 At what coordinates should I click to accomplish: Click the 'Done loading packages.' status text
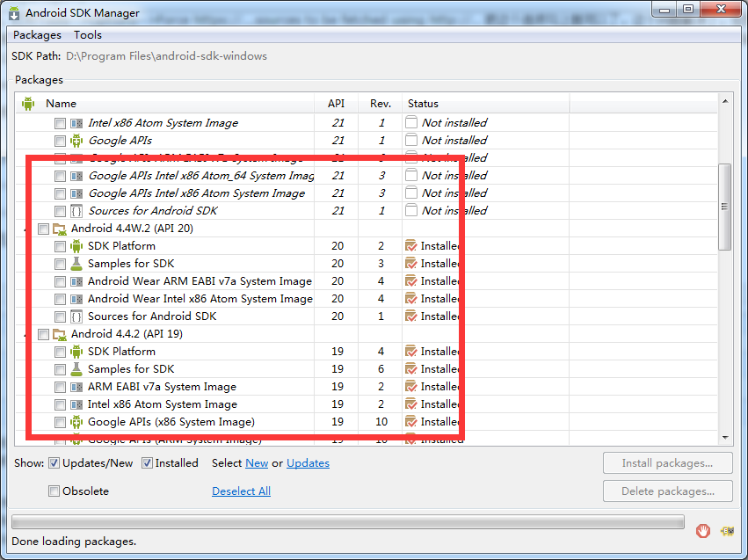74,542
